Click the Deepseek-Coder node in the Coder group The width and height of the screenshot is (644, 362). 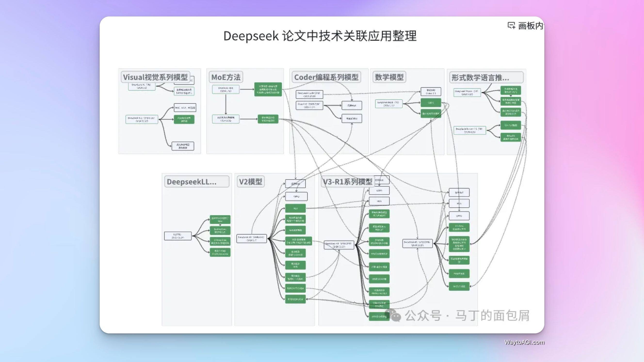coord(309,94)
